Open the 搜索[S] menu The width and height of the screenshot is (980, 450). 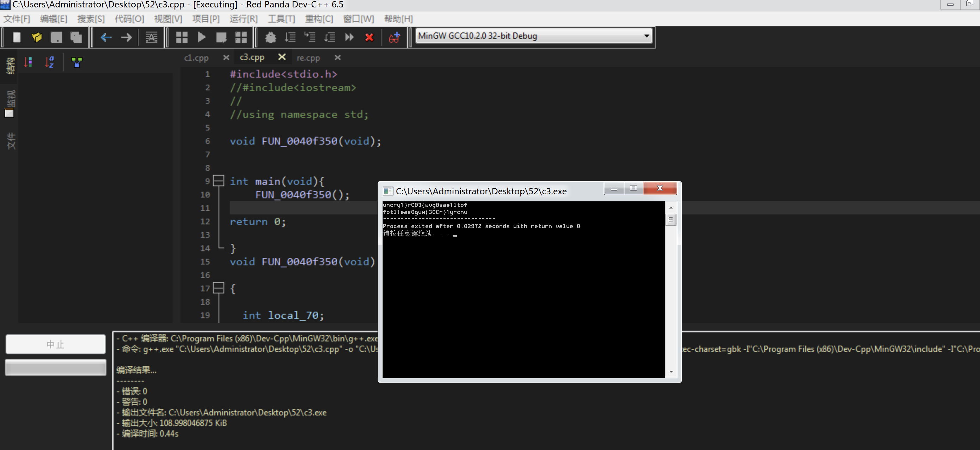pos(91,19)
